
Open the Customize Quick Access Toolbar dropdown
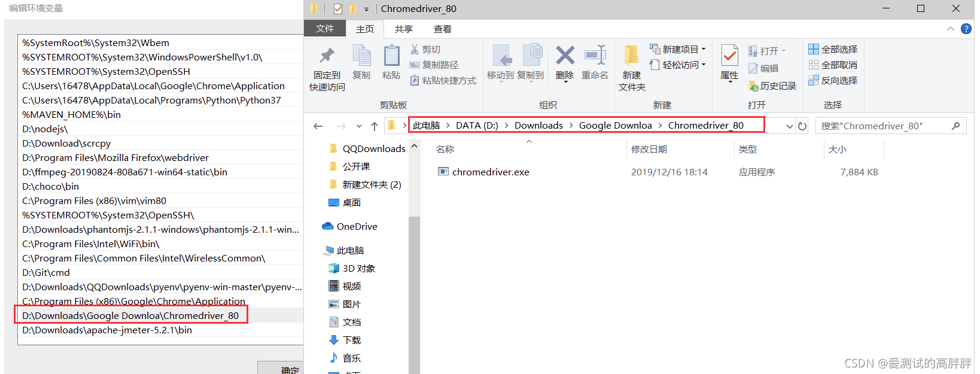366,9
